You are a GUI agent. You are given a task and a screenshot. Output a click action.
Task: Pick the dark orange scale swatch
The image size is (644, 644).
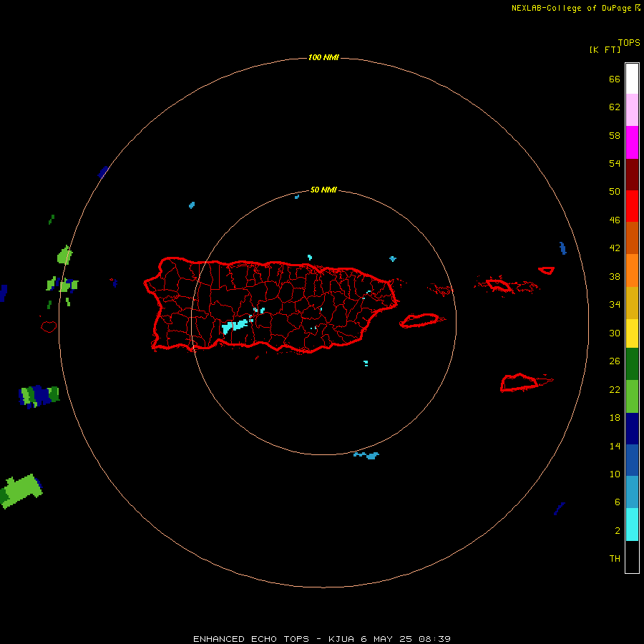tap(632, 238)
